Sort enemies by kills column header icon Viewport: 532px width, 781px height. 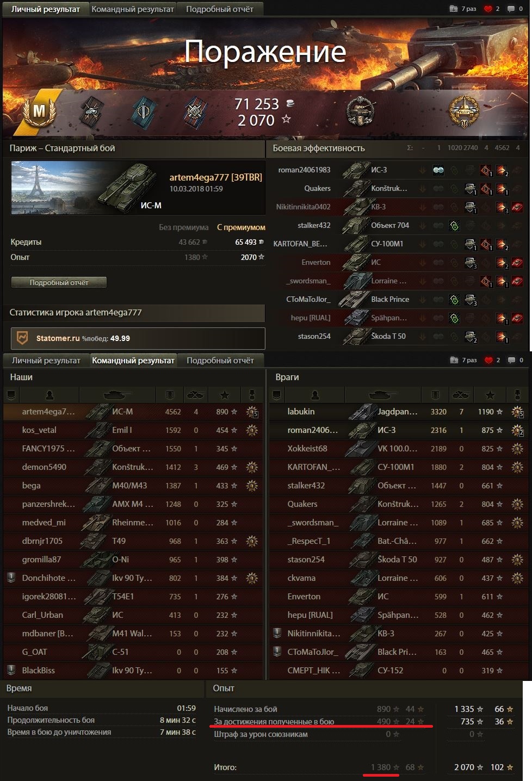pyautogui.click(x=461, y=395)
